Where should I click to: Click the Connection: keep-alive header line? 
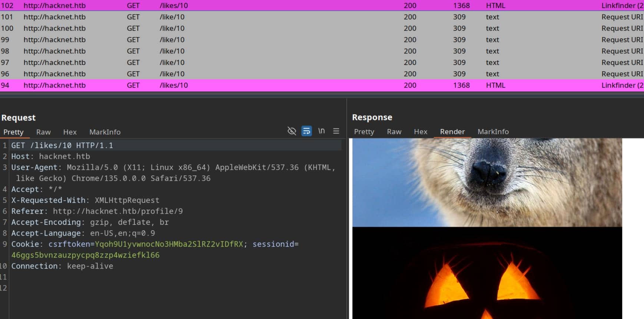62,266
